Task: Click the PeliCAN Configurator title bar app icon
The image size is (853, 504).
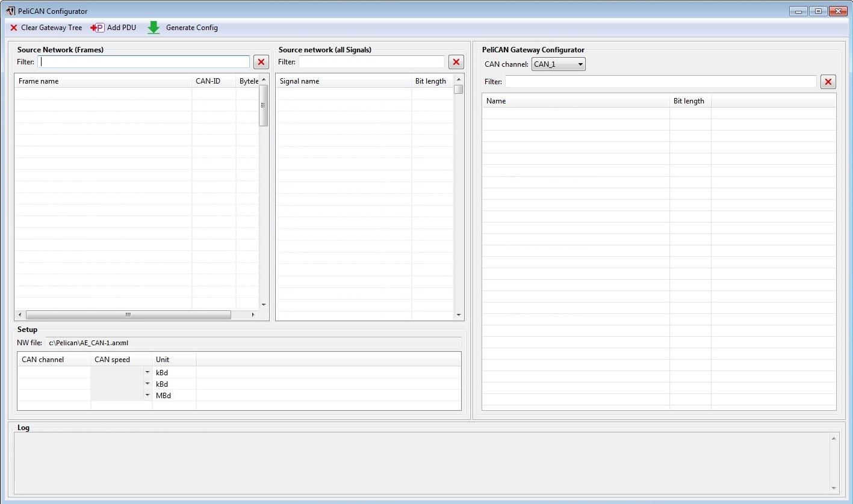Action: [10, 11]
